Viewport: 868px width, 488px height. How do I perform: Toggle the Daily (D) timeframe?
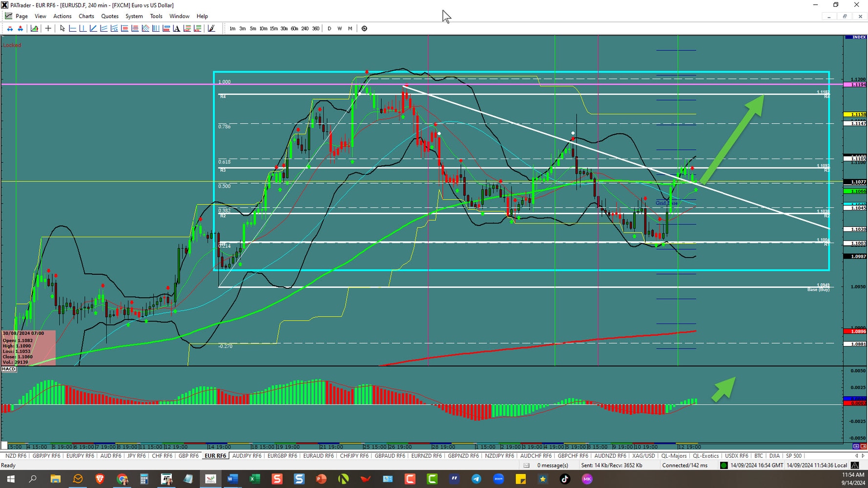point(329,28)
